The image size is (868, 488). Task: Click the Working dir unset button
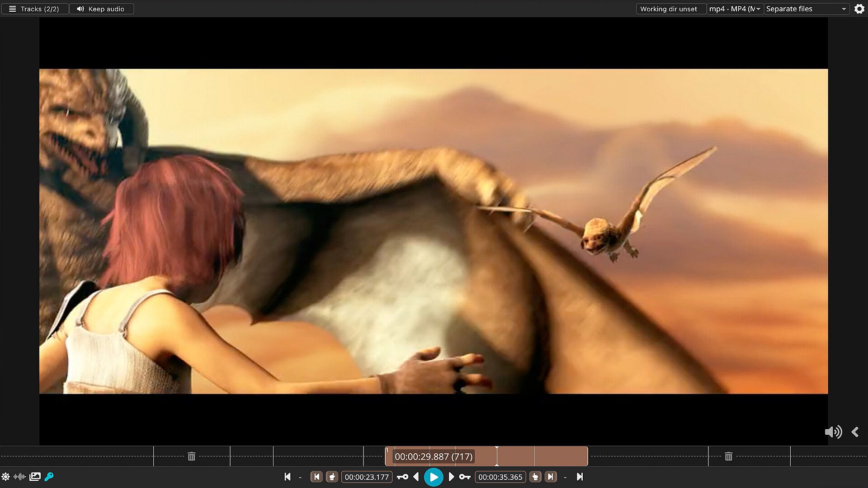669,9
